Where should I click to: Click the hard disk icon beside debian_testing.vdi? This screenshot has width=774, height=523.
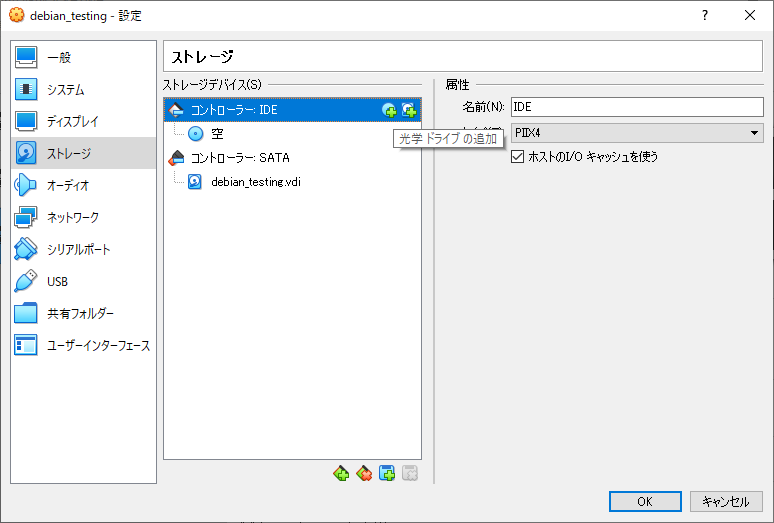[195, 182]
